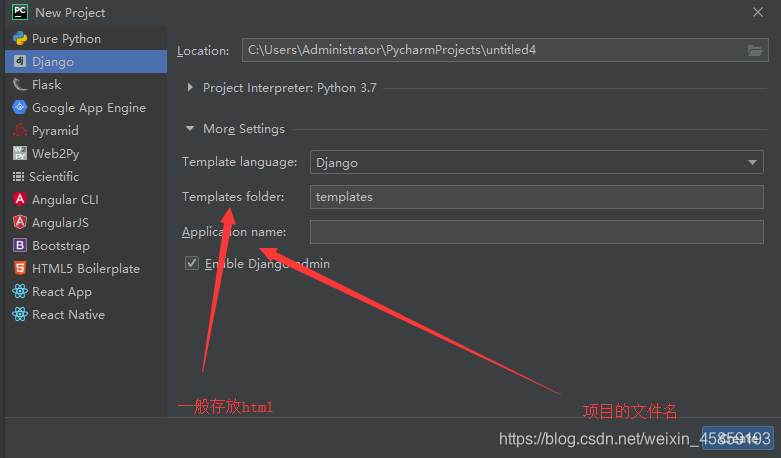Click the Bootstrap B icon

coord(20,245)
